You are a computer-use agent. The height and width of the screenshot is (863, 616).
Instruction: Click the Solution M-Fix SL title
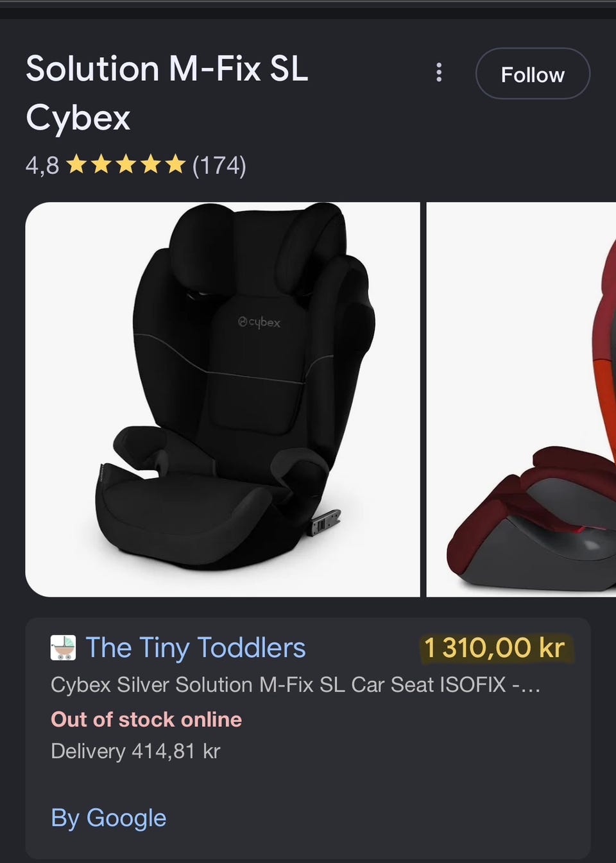[167, 69]
